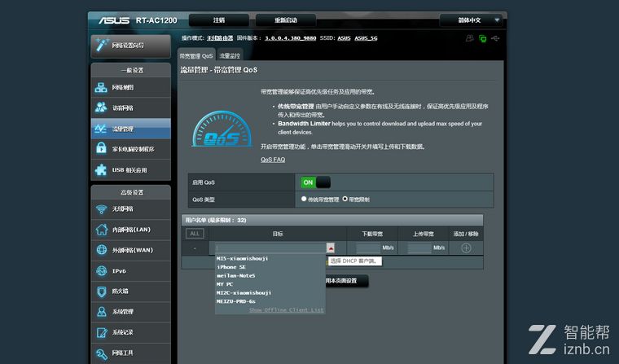Viewport: 619px width, 364px height.
Task: Click the 目标 target client input field
Action: [270, 248]
